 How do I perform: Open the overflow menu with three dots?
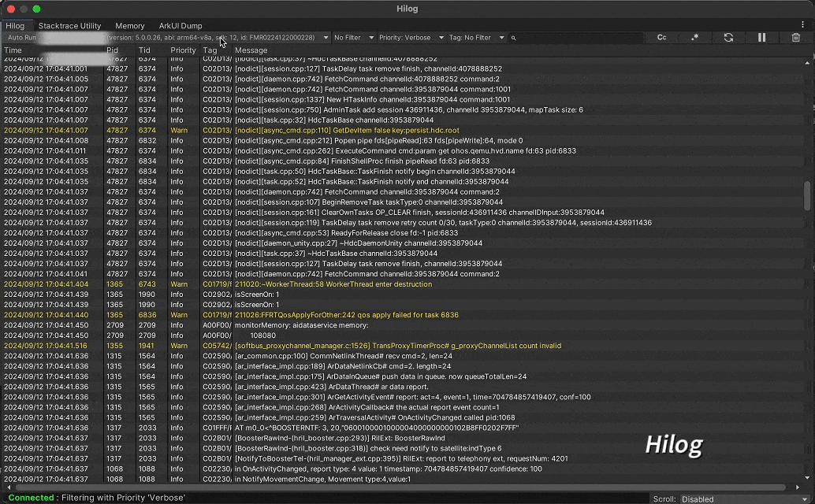[x=802, y=24]
